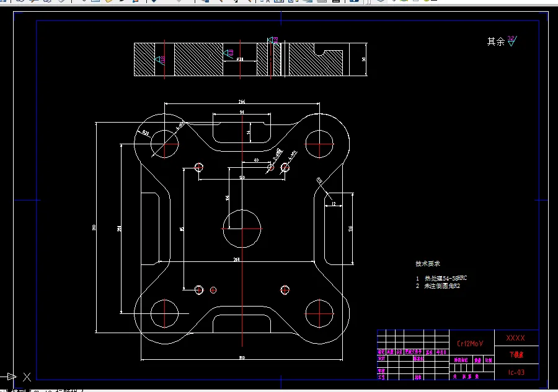
Task: Pick the 91 dimension over the top slot
Action: [x=242, y=112]
